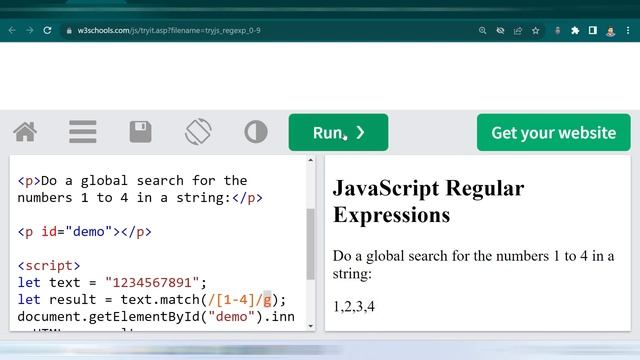Click the output paragraph about global search

coord(473,264)
